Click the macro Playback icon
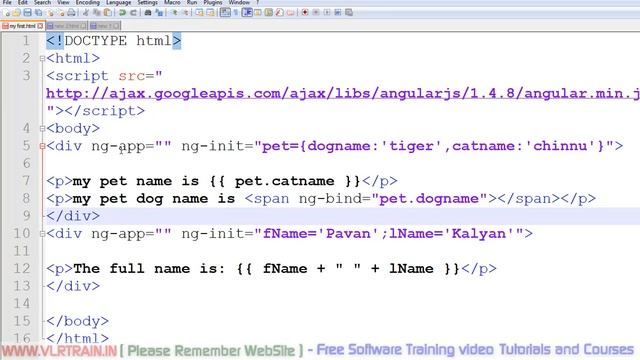The width and height of the screenshot is (640, 360). click(x=327, y=13)
